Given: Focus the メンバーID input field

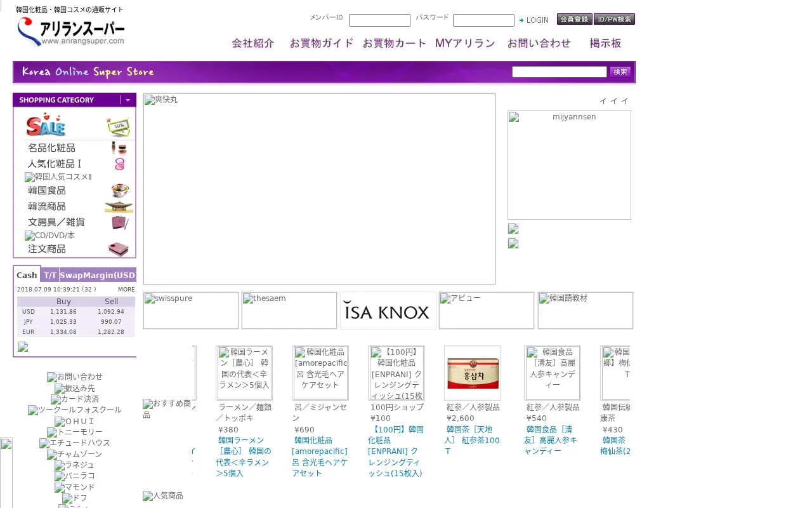Looking at the screenshot, I should (x=379, y=20).
